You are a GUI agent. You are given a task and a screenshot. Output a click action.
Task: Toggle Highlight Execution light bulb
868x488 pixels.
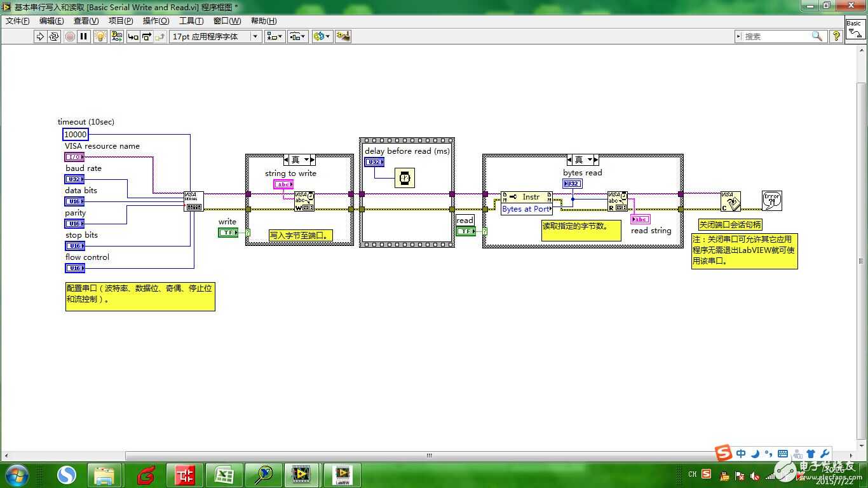coord(100,36)
